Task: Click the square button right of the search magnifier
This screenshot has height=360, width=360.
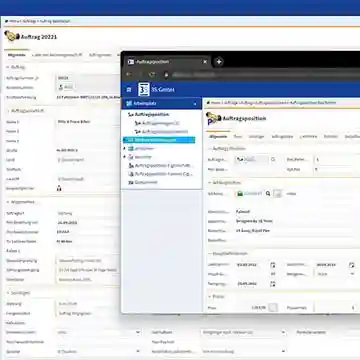Action: (277, 193)
